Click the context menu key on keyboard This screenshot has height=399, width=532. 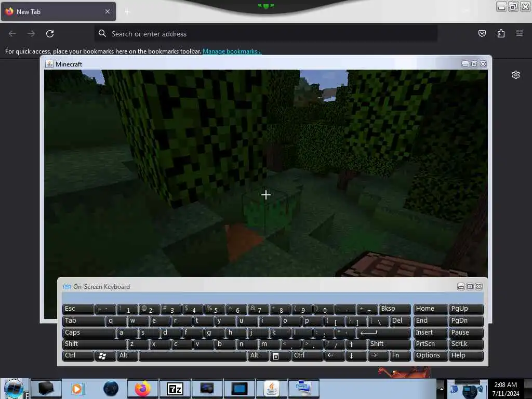click(x=280, y=355)
